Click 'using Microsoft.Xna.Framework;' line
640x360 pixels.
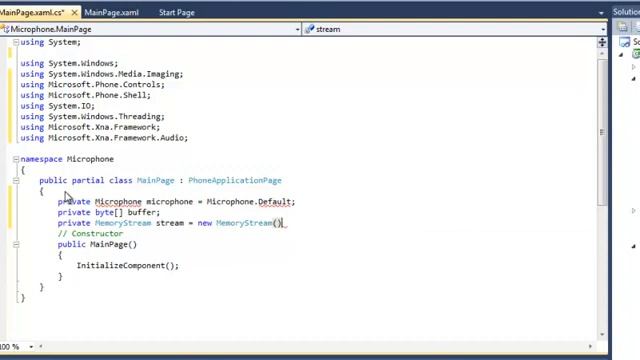click(90, 127)
